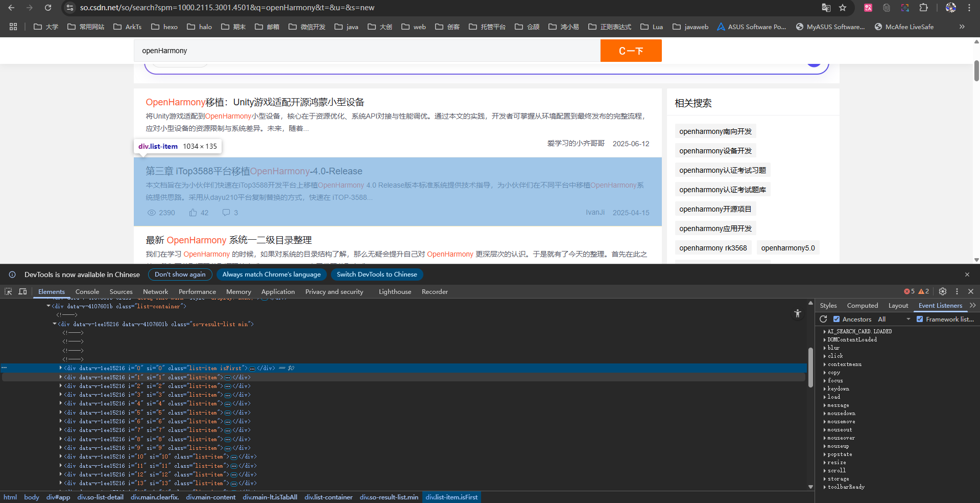Open the All listener filter dropdown

point(894,319)
